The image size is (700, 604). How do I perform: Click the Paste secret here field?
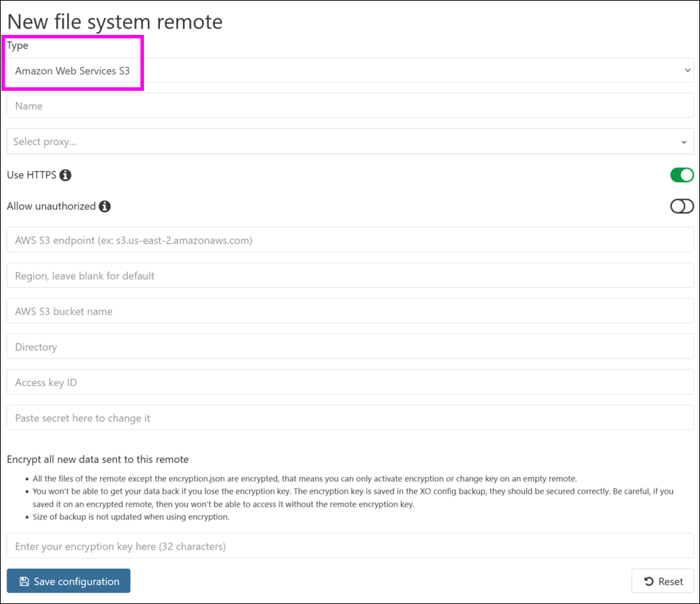pos(350,418)
